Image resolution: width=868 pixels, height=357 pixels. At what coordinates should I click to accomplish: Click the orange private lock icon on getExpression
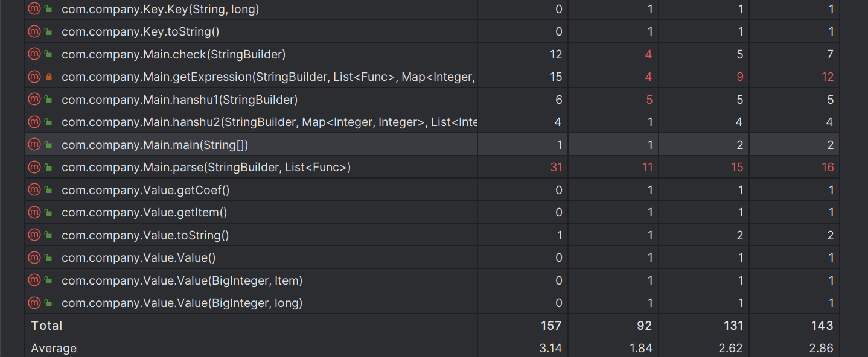click(x=48, y=77)
